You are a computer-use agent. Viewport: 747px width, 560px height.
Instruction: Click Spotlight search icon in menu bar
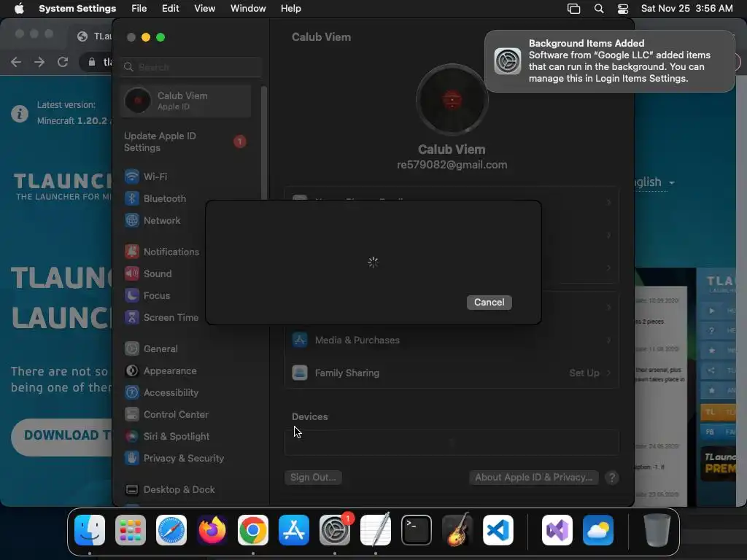click(x=599, y=9)
